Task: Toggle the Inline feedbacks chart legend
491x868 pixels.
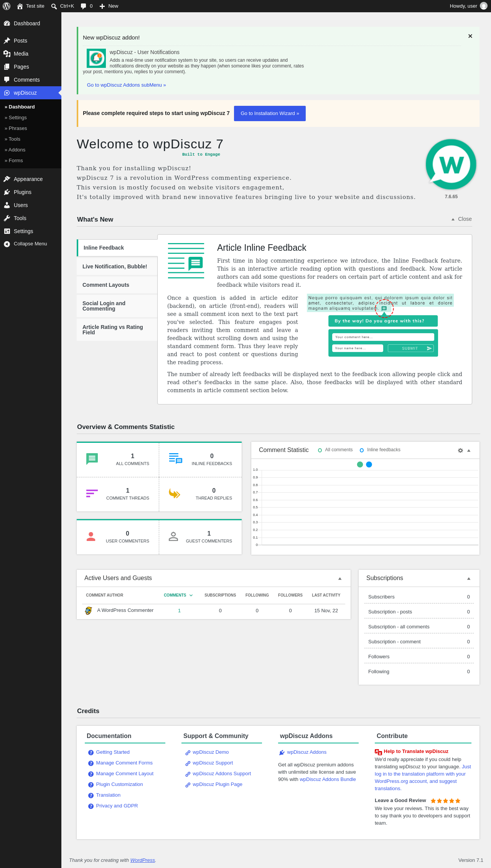Action: click(380, 450)
